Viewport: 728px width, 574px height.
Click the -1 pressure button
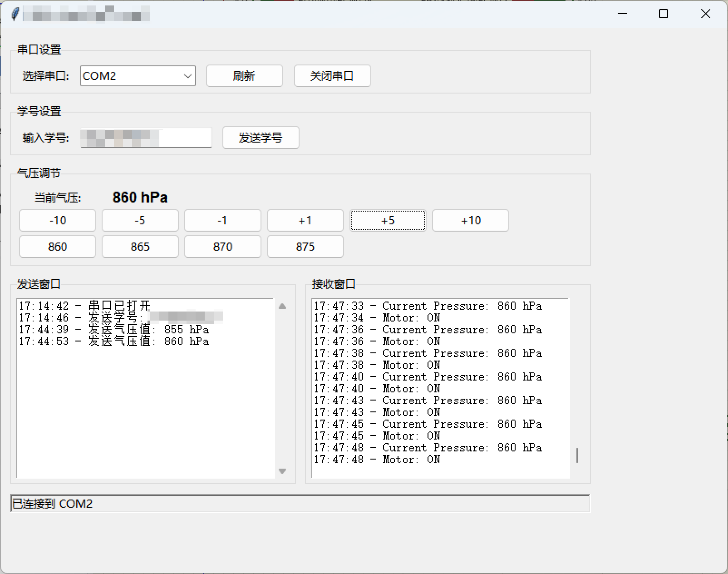tap(222, 221)
